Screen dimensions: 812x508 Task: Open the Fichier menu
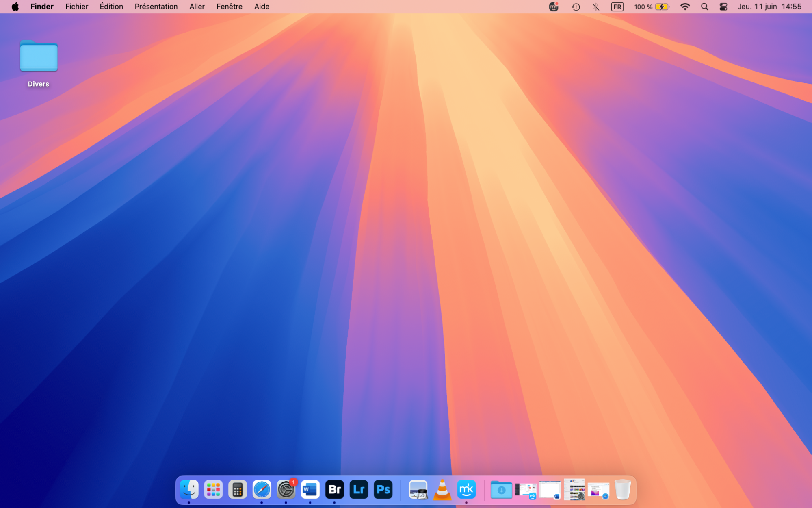coord(77,7)
